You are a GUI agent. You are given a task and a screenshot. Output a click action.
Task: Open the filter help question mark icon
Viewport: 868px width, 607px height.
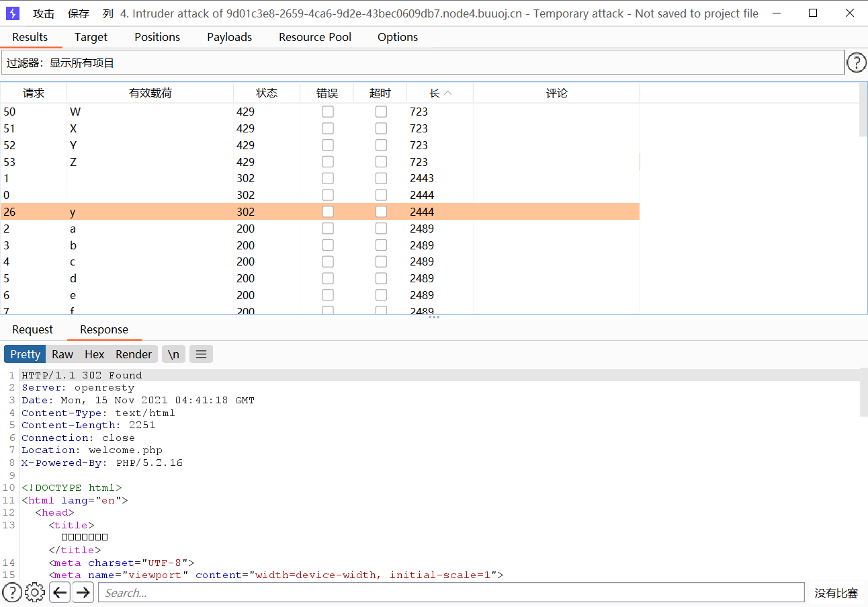(856, 63)
